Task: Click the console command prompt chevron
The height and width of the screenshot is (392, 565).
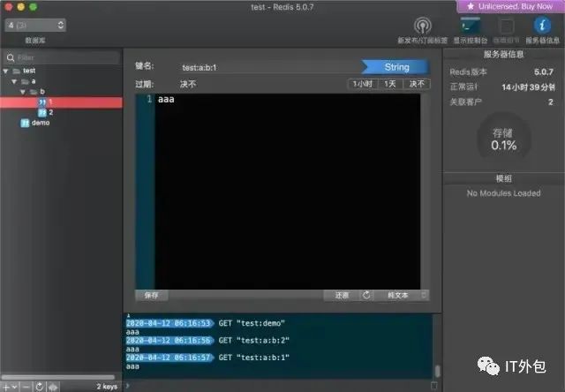Action: (127, 386)
